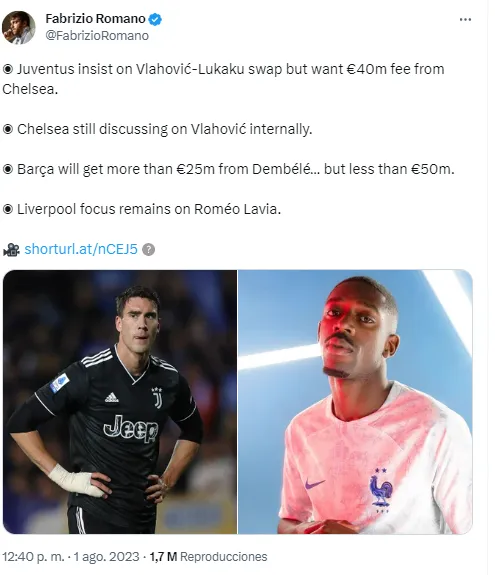The width and height of the screenshot is (495, 575).
Task: Click the bullet emoji before Juventus line
Action: [x=8, y=69]
